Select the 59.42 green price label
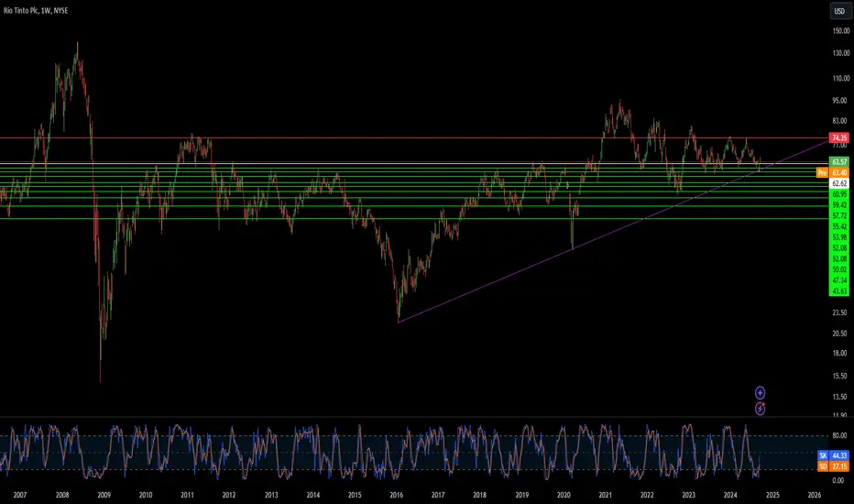Viewport: 854px width, 504px height. coord(838,205)
